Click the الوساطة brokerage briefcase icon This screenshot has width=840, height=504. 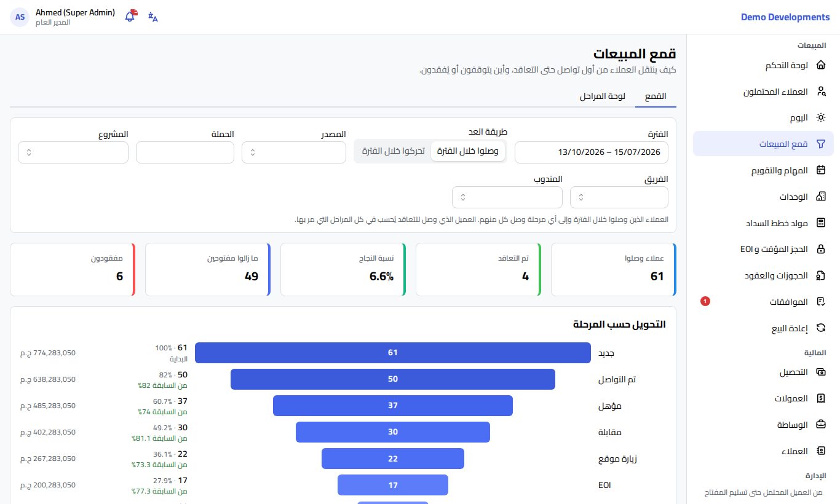coord(820,425)
